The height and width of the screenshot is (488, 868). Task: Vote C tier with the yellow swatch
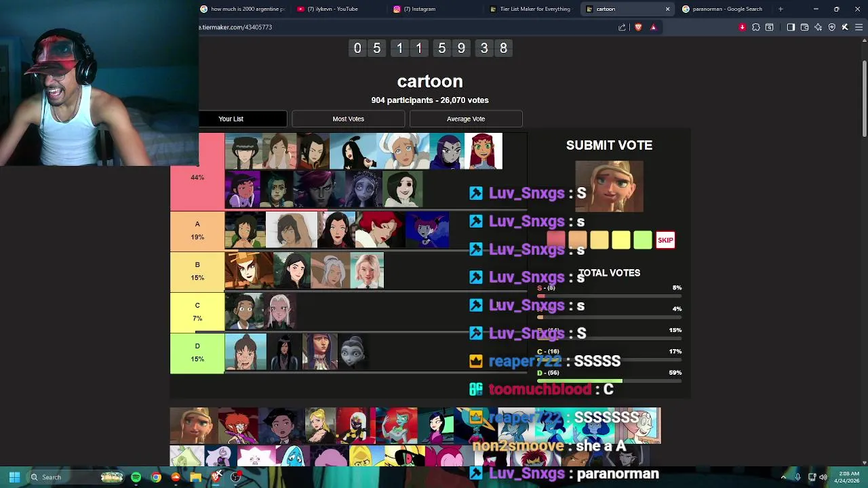tap(621, 240)
